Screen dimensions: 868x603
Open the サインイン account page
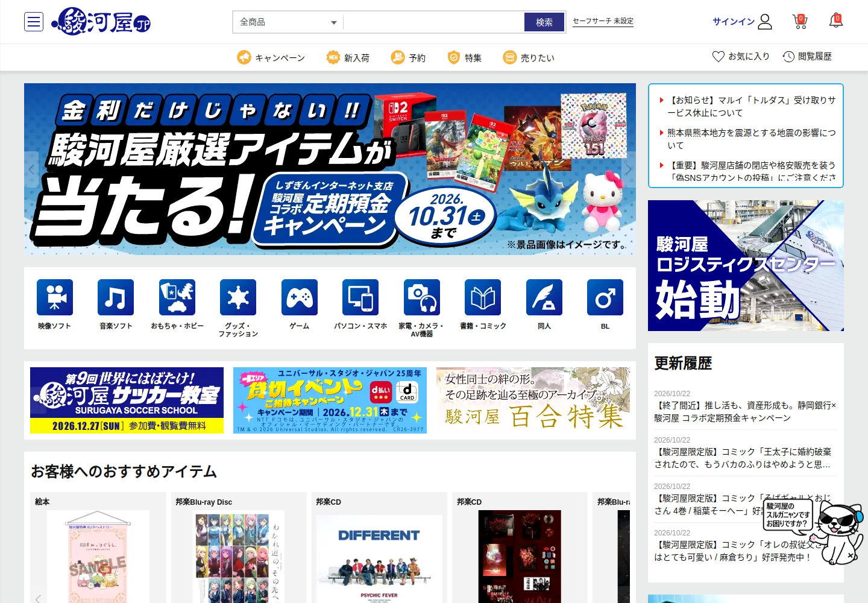tap(742, 22)
